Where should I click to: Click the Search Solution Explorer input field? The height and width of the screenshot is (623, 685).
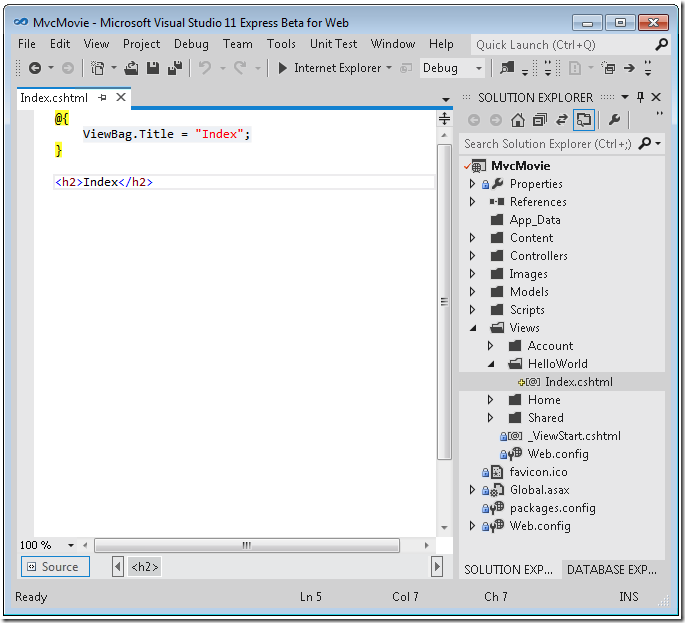[x=546, y=144]
